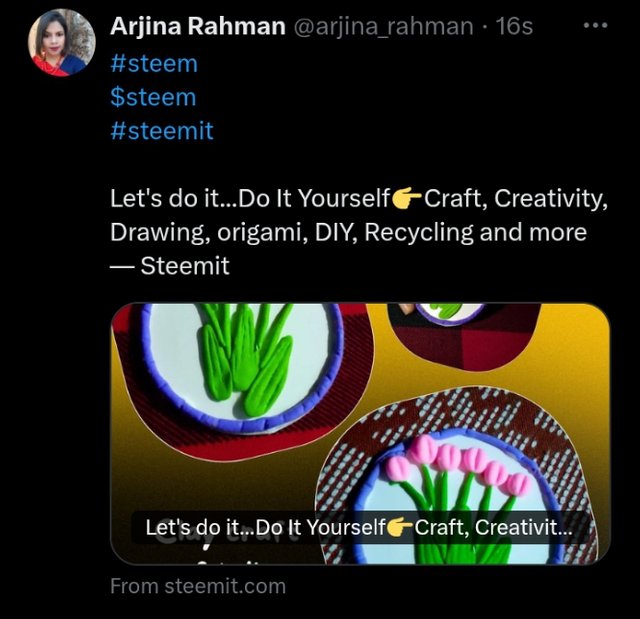Viewport: 640px width, 619px height.
Task: Open the @arjina_rahman handle link
Action: [382, 27]
